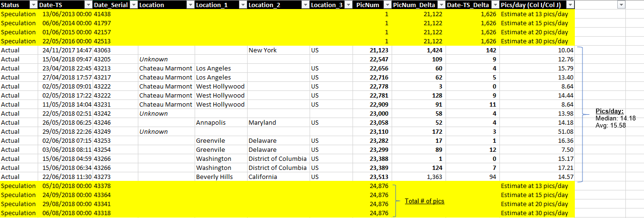Viewport: 644px width, 218px height.
Task: Click the Date-TS_Delta cell 142
Action: (x=473, y=50)
